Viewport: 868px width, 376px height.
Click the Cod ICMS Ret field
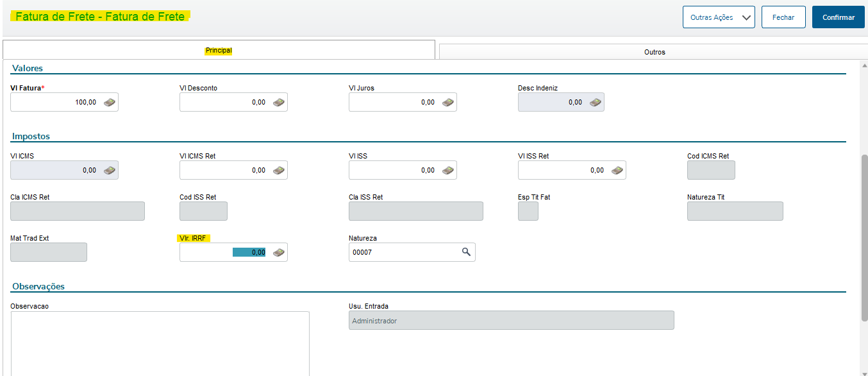(711, 170)
